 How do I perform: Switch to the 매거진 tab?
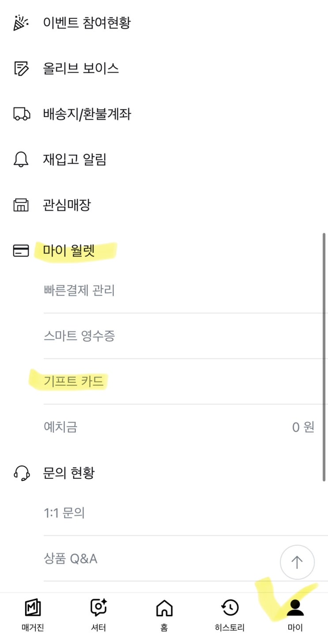tap(33, 615)
